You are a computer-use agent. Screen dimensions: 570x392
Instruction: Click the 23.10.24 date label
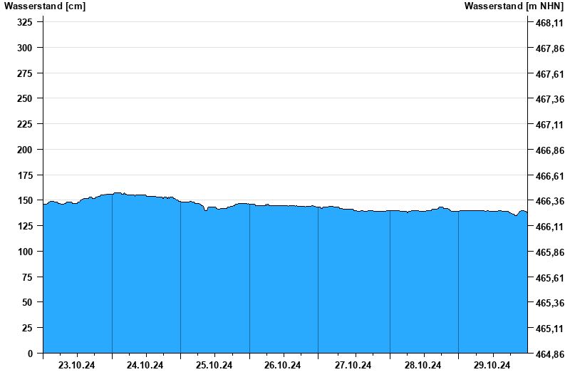coord(77,366)
